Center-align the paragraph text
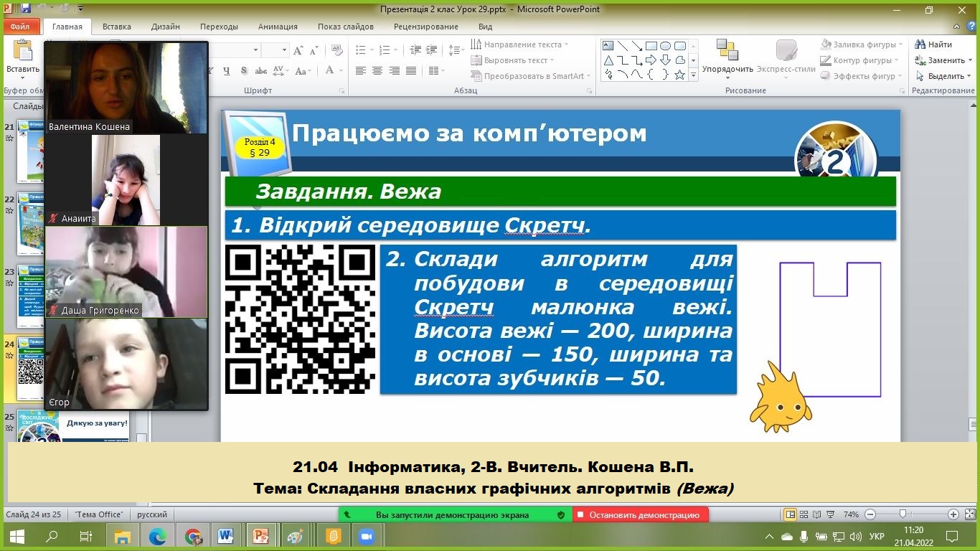This screenshot has height=551, width=980. pyautogui.click(x=377, y=71)
